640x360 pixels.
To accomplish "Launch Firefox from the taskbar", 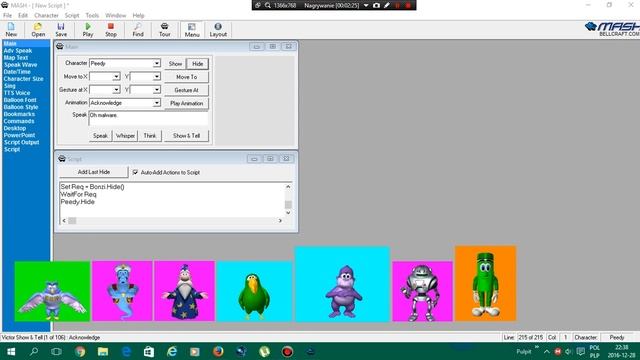I will point(218,351).
